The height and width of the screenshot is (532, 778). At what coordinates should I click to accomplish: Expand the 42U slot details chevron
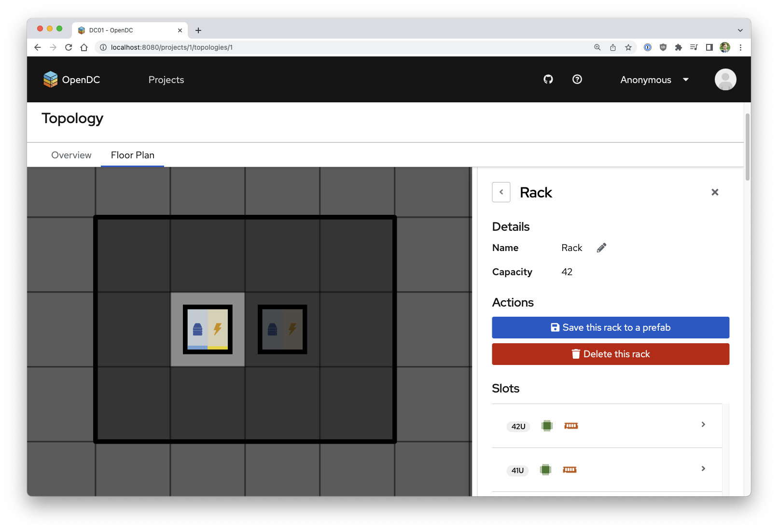[x=703, y=425]
